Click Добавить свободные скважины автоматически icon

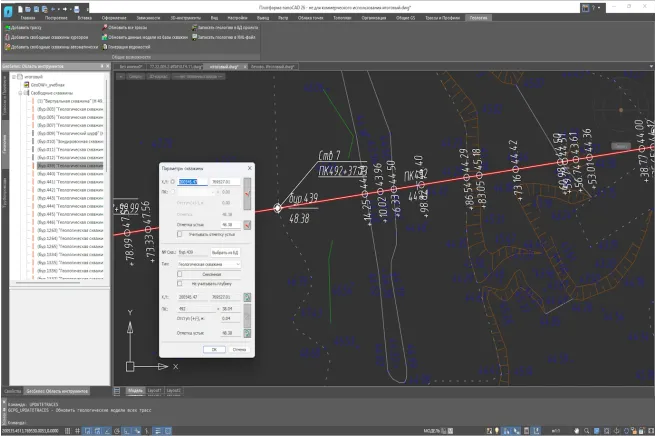(6, 46)
